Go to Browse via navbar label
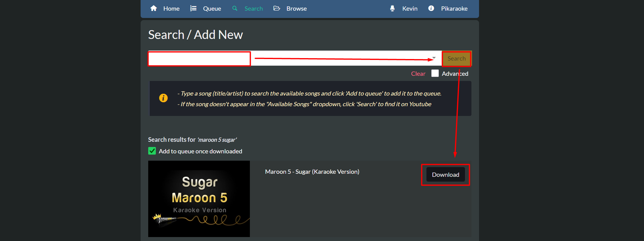644x241 pixels. (296, 9)
